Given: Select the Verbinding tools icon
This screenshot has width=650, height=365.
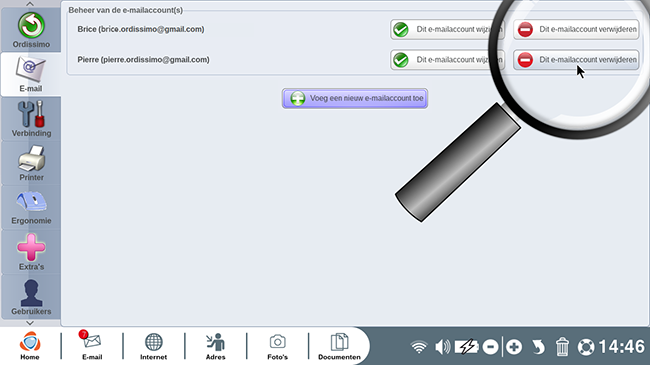Looking at the screenshot, I should pyautogui.click(x=31, y=118).
